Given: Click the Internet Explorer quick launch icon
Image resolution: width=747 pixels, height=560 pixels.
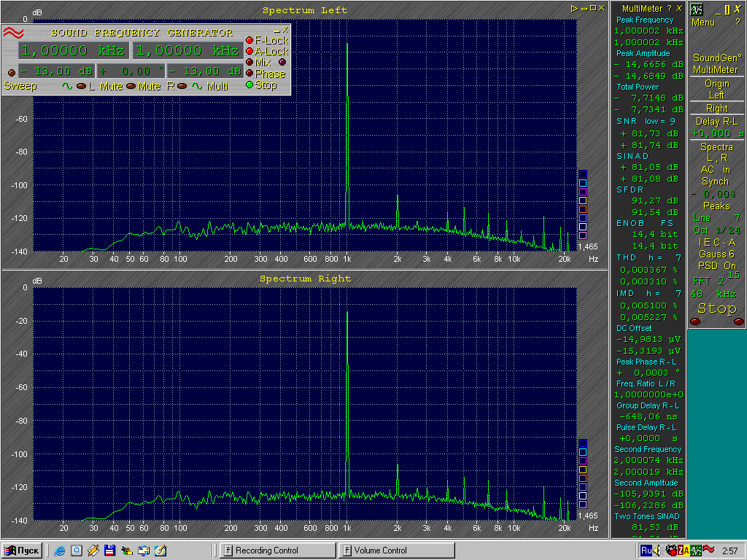Looking at the screenshot, I should click(60, 551).
